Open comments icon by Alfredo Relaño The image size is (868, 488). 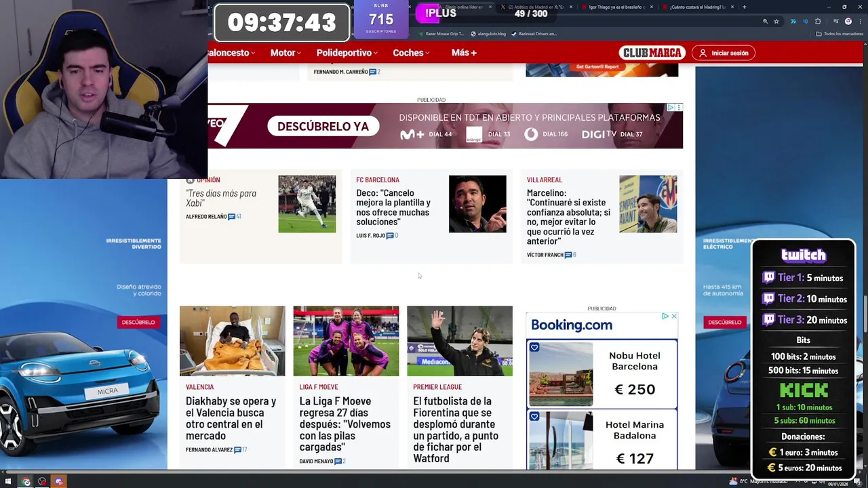tap(233, 217)
